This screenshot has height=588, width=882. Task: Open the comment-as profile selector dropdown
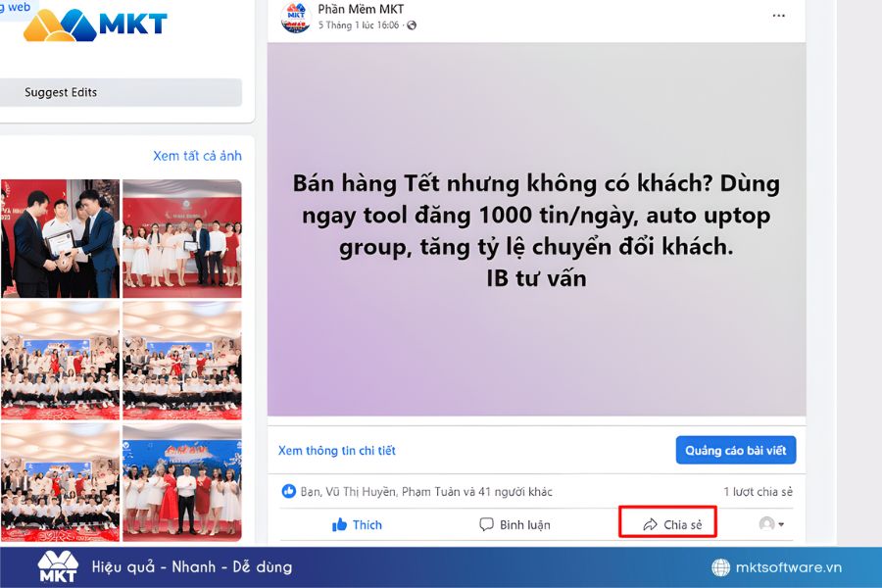coord(771,524)
